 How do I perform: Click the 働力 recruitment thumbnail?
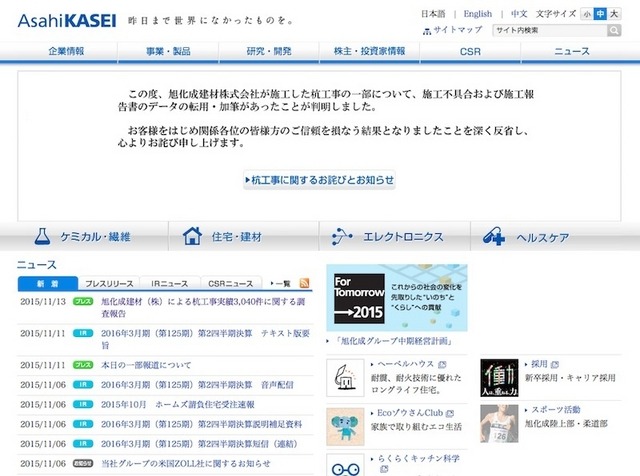(499, 378)
